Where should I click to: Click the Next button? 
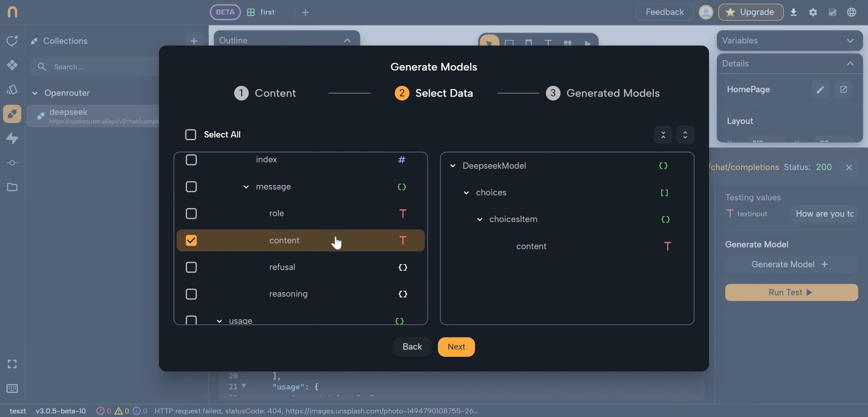click(456, 347)
